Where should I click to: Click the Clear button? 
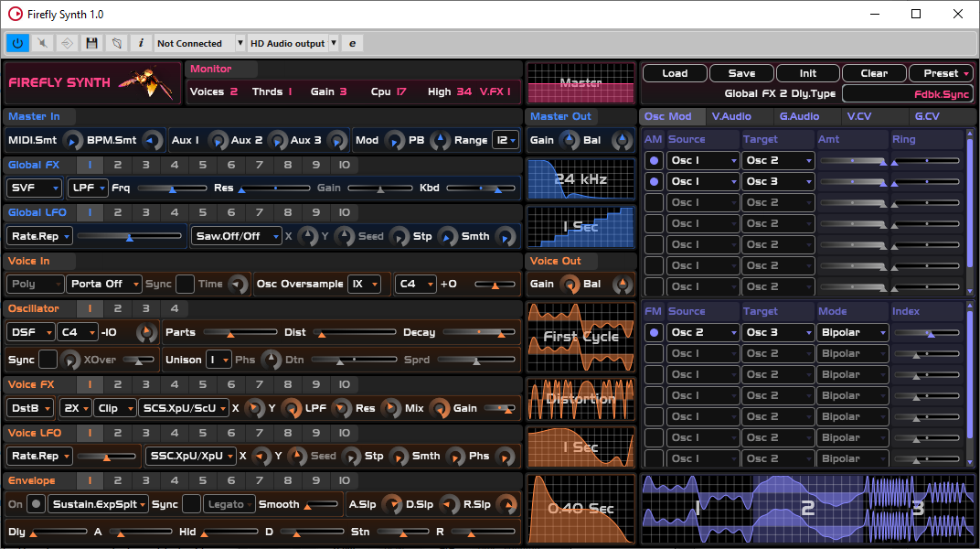[874, 74]
